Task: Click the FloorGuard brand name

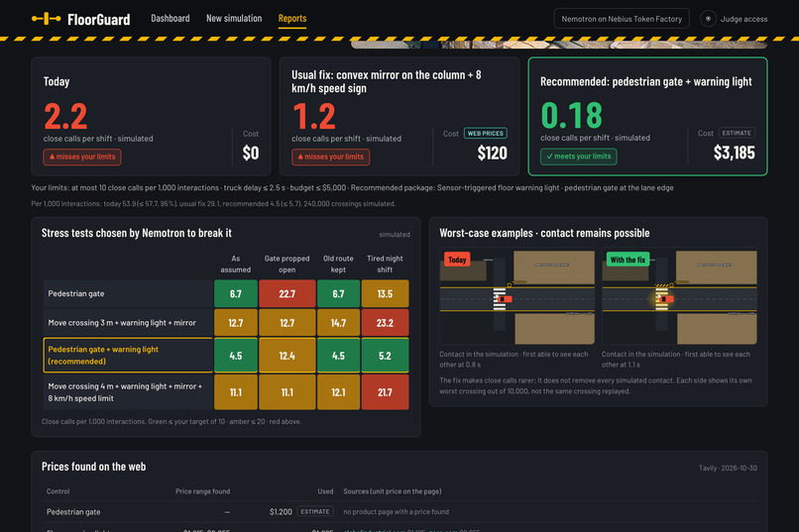Action: point(99,20)
